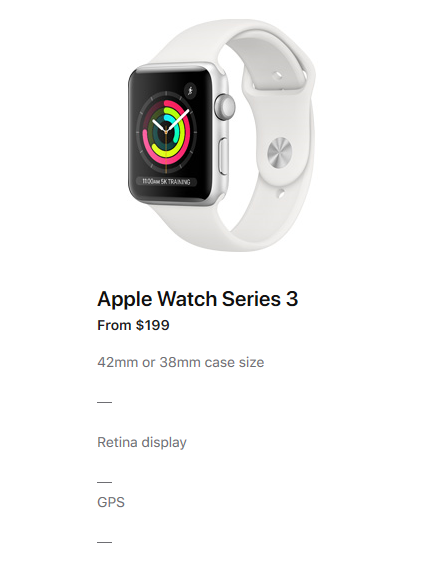Click the side button below the Digital Crown
422x566 pixels.
pyautogui.click(x=223, y=155)
